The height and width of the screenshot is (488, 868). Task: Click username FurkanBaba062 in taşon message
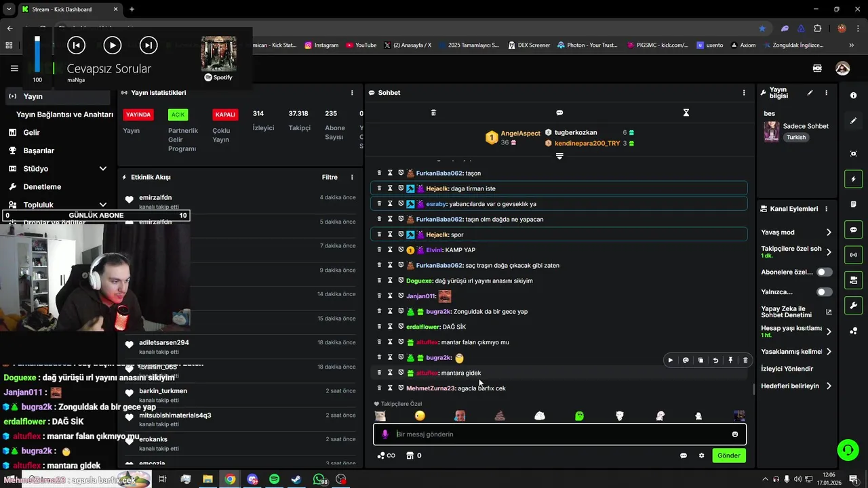(439, 174)
